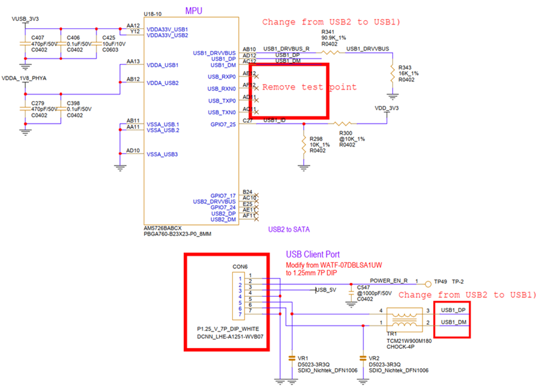
Task: Click the R300 resistor symbol
Action: coord(342,124)
